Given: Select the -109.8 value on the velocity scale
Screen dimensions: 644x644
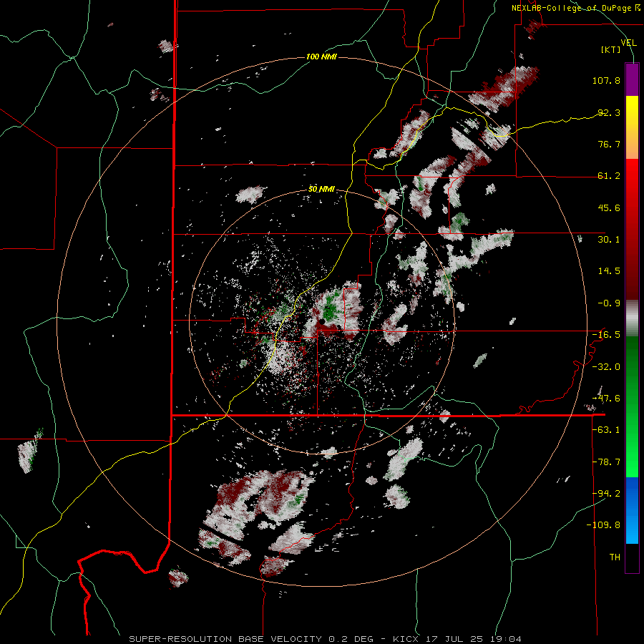Looking at the screenshot, I should click(x=604, y=525).
